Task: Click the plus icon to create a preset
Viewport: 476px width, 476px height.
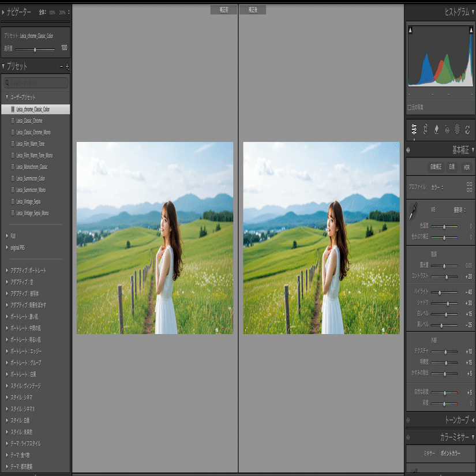Action: (x=68, y=66)
